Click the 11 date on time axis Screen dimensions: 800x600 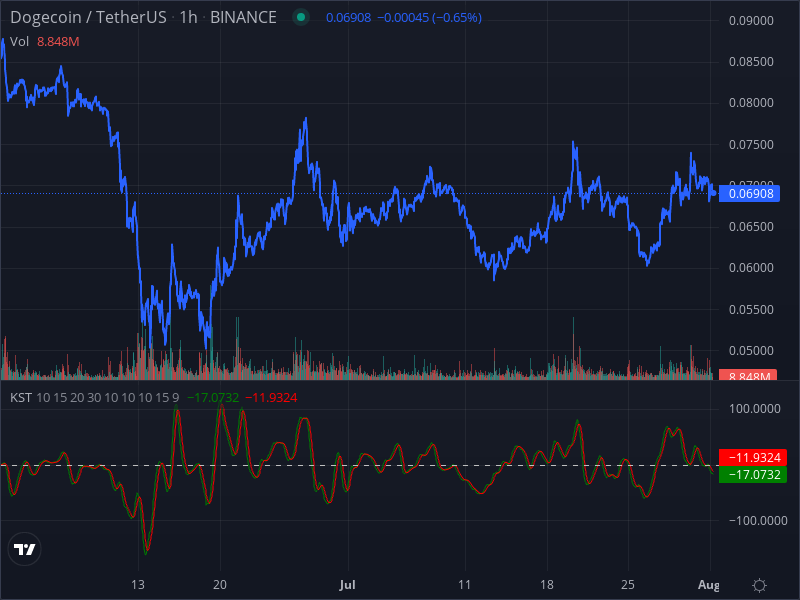pos(464,585)
